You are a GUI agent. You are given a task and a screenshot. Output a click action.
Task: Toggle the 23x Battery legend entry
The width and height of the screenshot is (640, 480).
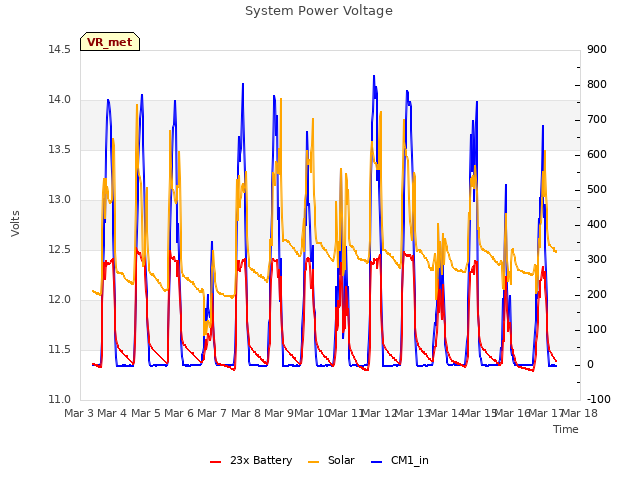tap(251, 460)
